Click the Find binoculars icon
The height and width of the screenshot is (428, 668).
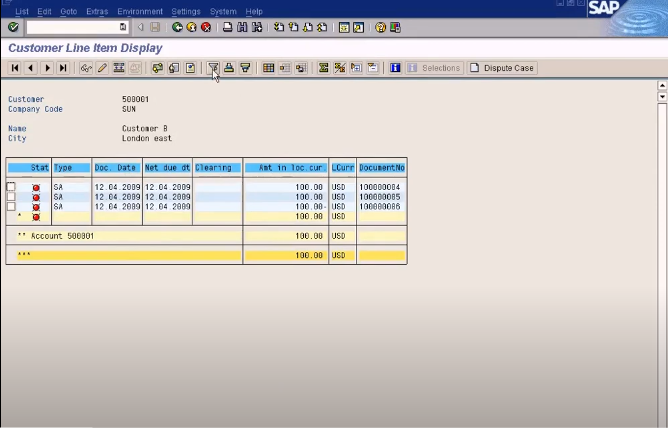pyautogui.click(x=242, y=28)
